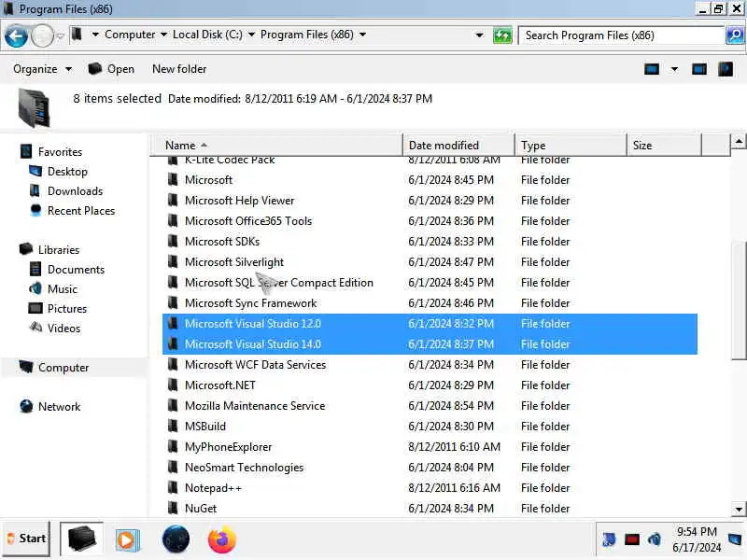Click Local Disk (C:) in the breadcrumb
Screen dimensions: 747x560
click(x=207, y=35)
